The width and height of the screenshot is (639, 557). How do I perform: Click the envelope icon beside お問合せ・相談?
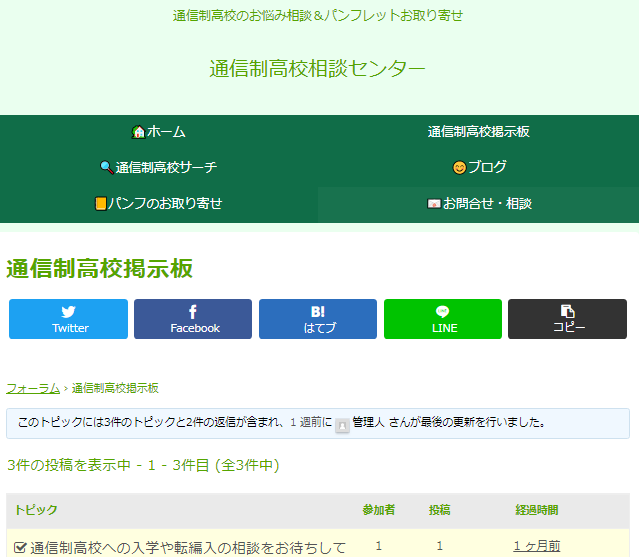pos(434,203)
